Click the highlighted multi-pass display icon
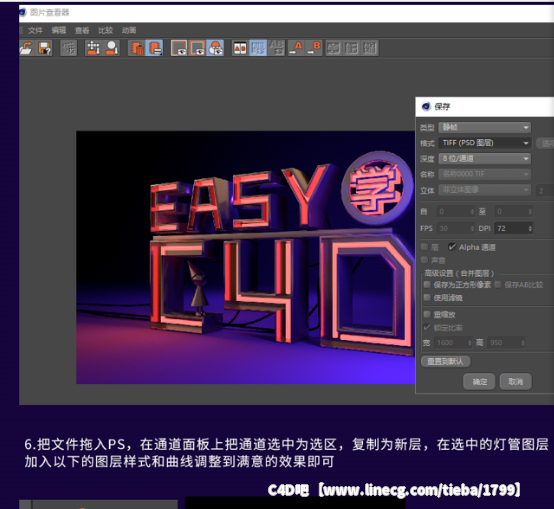 (x=215, y=48)
